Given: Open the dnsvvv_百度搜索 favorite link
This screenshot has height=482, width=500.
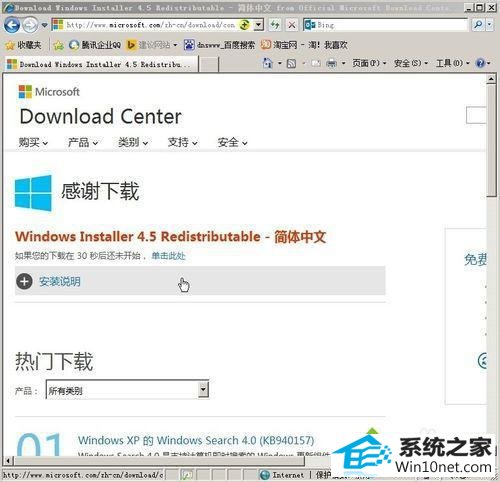Looking at the screenshot, I should (219, 45).
